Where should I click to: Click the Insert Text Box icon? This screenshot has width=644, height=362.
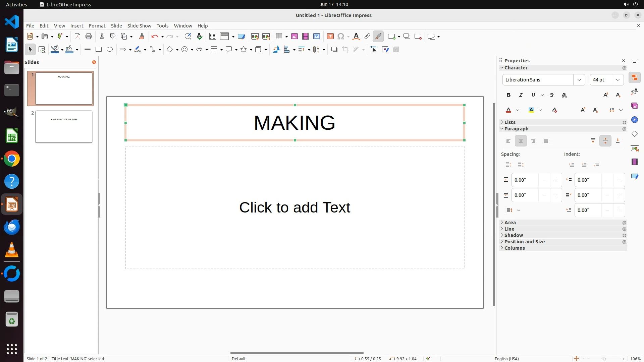pos(330,37)
